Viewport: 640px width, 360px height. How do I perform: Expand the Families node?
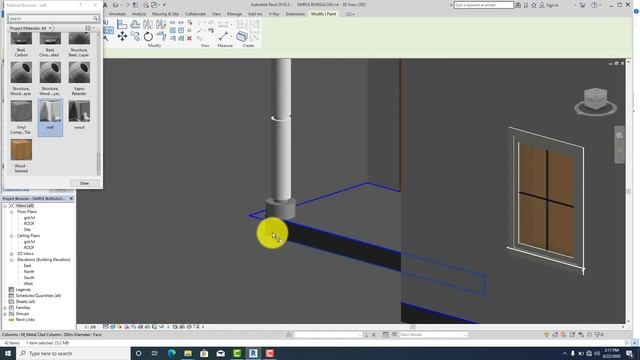(6, 308)
